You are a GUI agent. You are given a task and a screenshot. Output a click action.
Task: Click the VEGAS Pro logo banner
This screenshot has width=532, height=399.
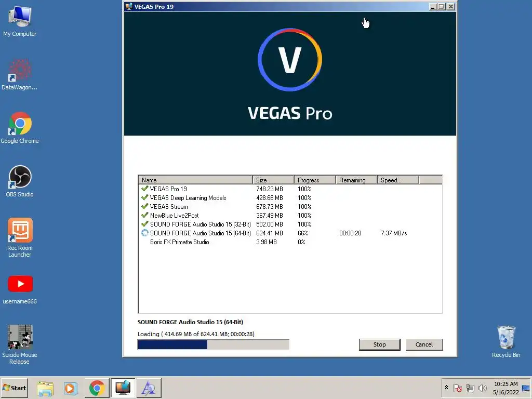(x=290, y=74)
